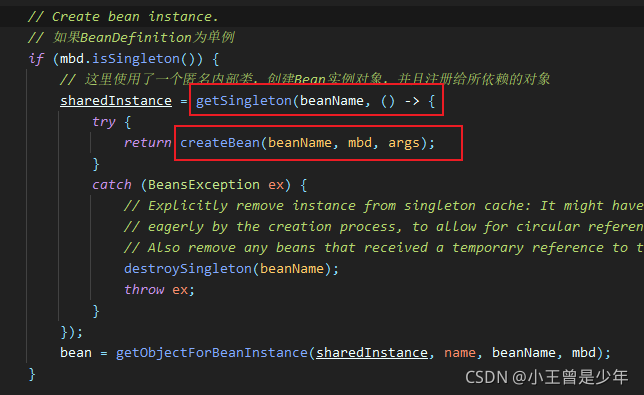
Task: Click the lambda arrow '->' after getSingleton
Action: click(x=412, y=101)
